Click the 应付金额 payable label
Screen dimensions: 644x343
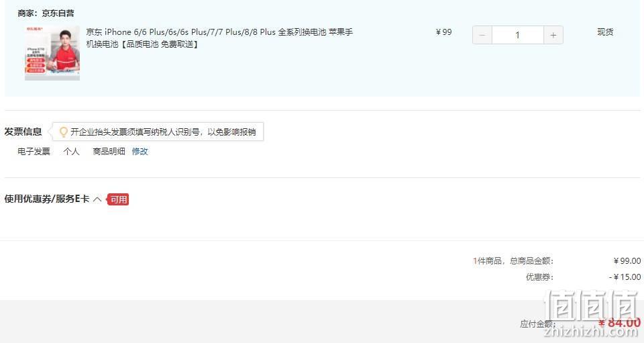pyautogui.click(x=537, y=324)
